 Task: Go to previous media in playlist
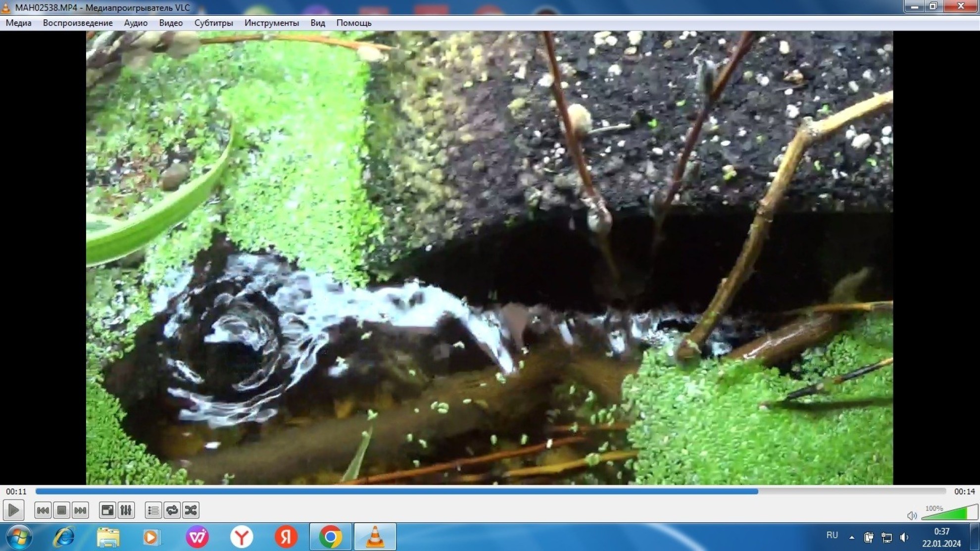[43, 510]
